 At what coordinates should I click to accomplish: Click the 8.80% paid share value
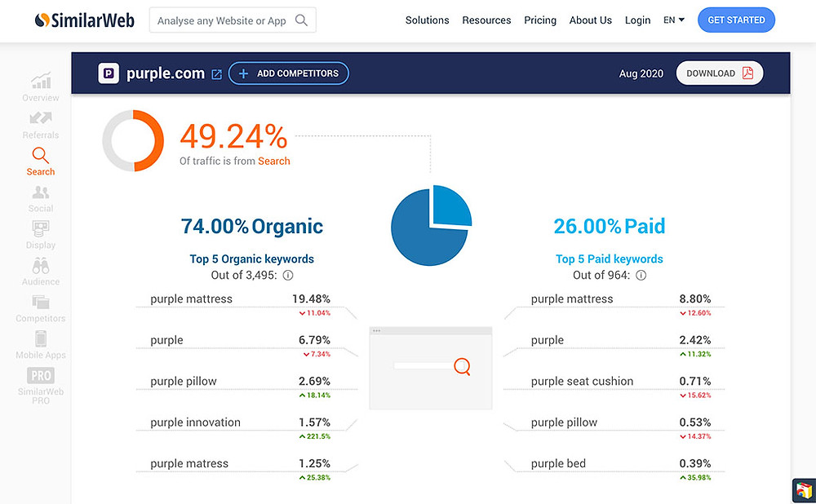click(695, 299)
